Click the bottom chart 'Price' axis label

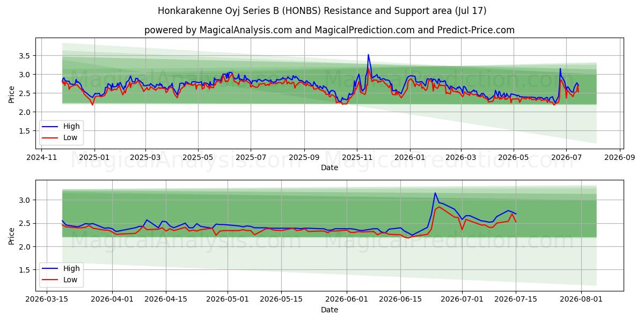12,236
